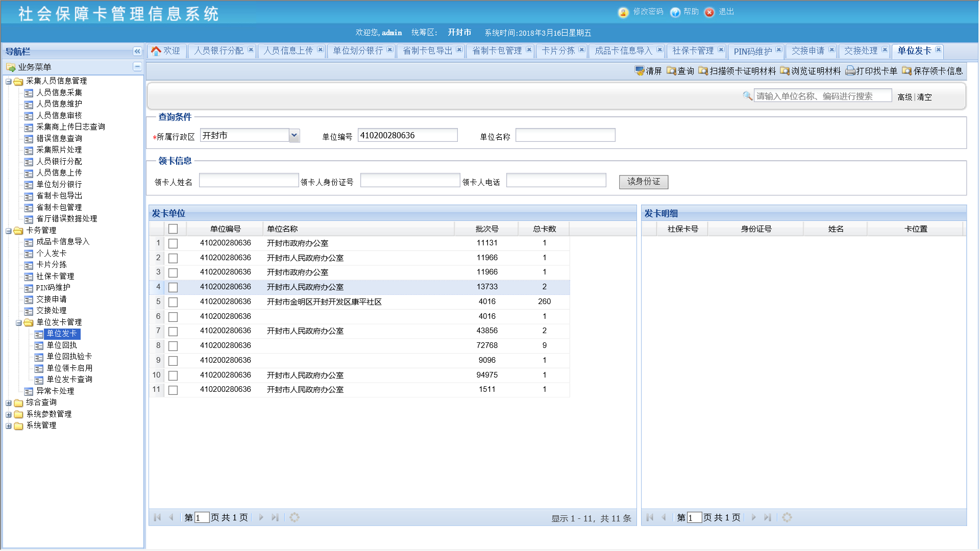Click 保存领卡信息 toolbar icon
This screenshot has width=980, height=551.
pos(906,70)
